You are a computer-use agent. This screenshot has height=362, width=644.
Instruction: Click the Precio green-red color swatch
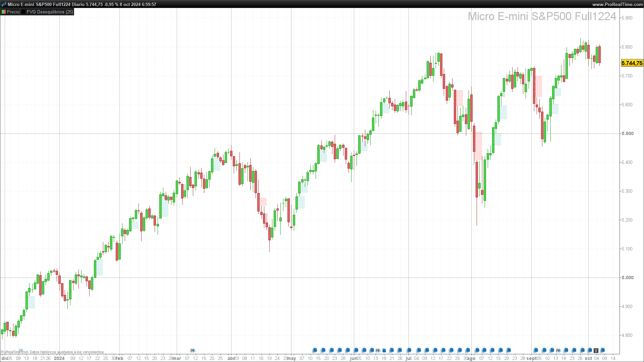4,12
